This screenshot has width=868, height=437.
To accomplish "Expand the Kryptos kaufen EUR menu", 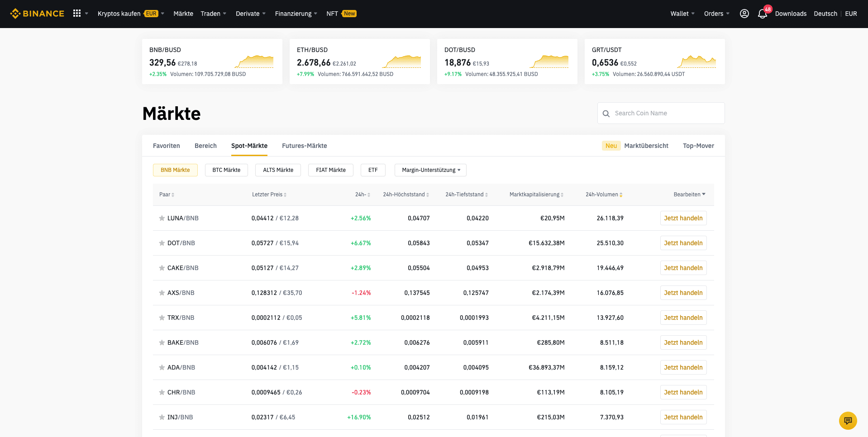I will (x=131, y=14).
